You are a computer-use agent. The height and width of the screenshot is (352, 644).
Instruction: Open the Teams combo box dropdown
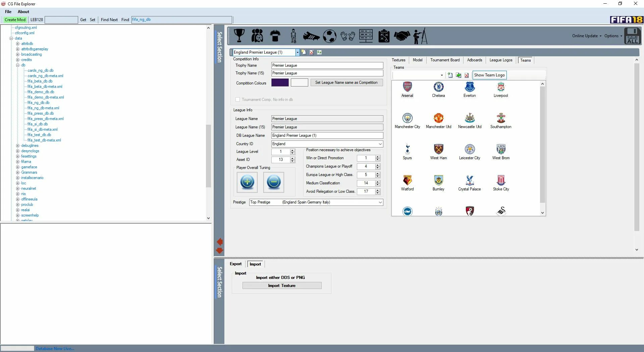pyautogui.click(x=442, y=75)
